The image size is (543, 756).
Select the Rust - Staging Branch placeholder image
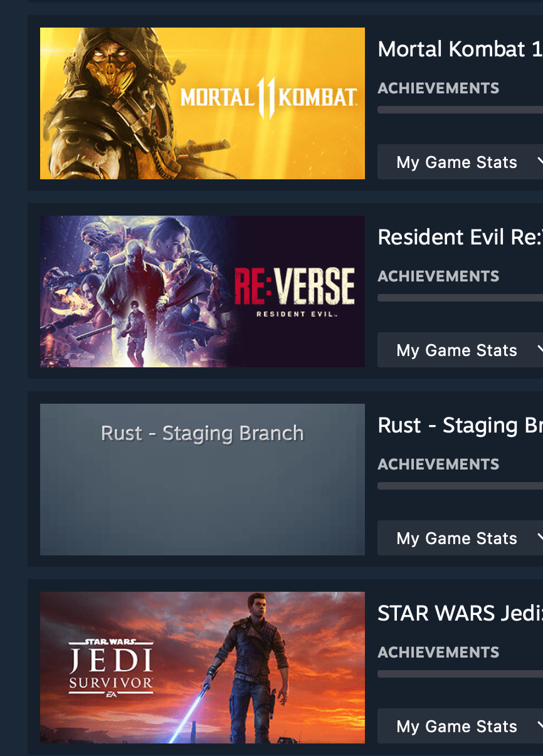point(203,480)
